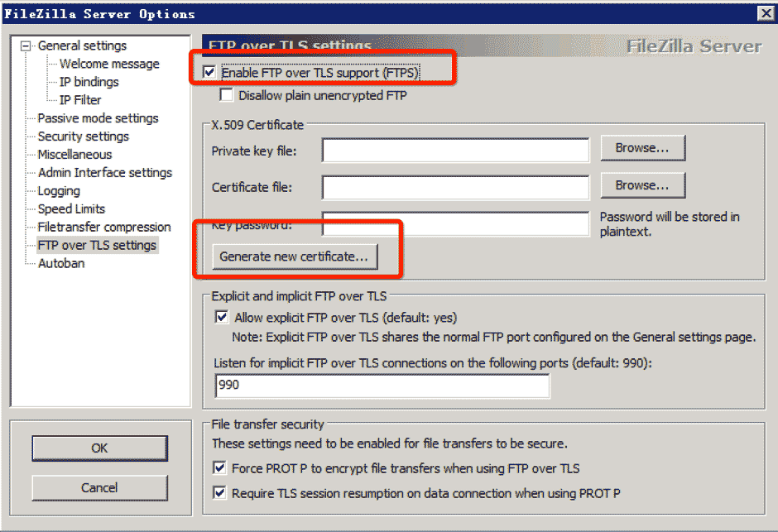Select the Speed Limits page
The image size is (778, 532).
pos(71,208)
